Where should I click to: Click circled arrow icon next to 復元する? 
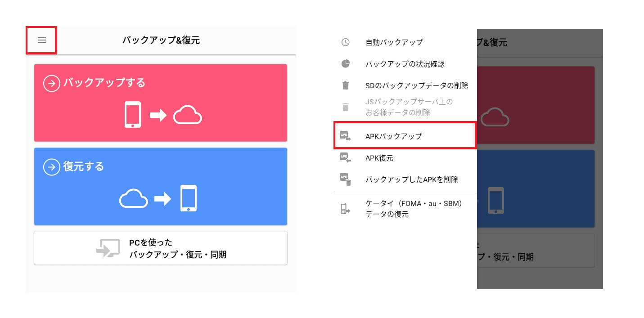[51, 167]
